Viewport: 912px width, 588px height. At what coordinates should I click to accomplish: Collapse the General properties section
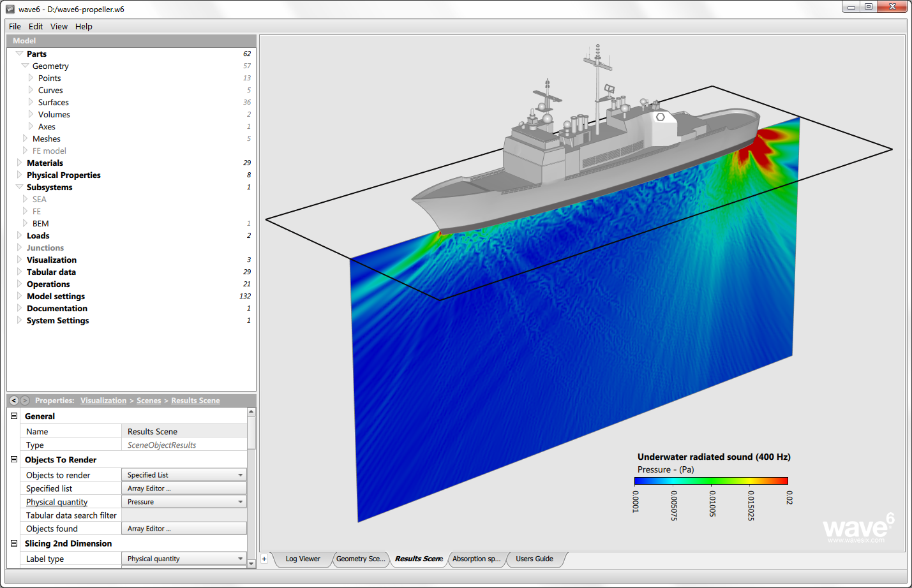(x=14, y=416)
